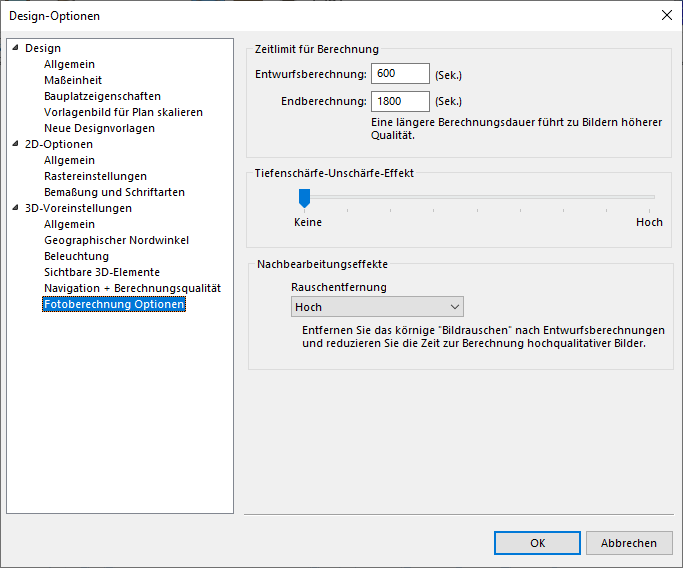Collapse the 2D-Optionen tree node
683x568 pixels.
coord(15,144)
